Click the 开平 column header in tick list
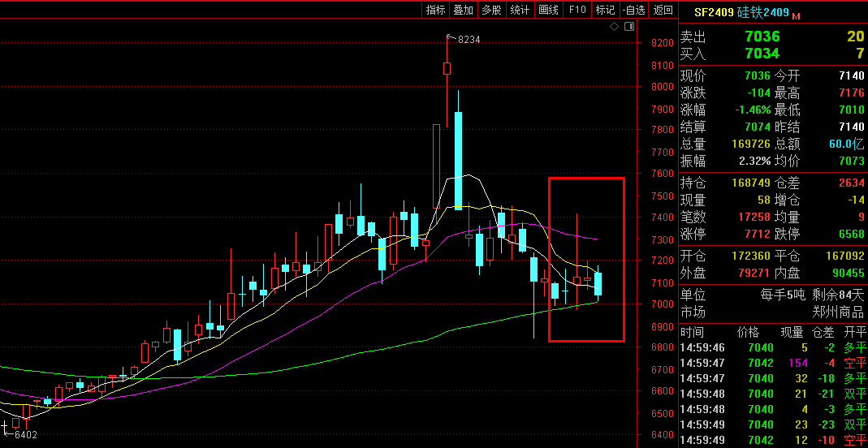The image size is (868, 448). tap(855, 332)
